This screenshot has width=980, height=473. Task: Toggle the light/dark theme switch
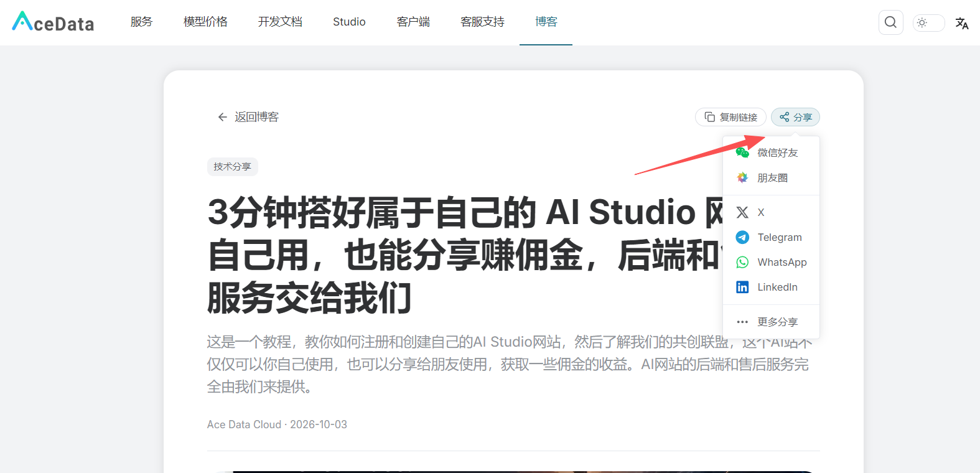tap(928, 22)
